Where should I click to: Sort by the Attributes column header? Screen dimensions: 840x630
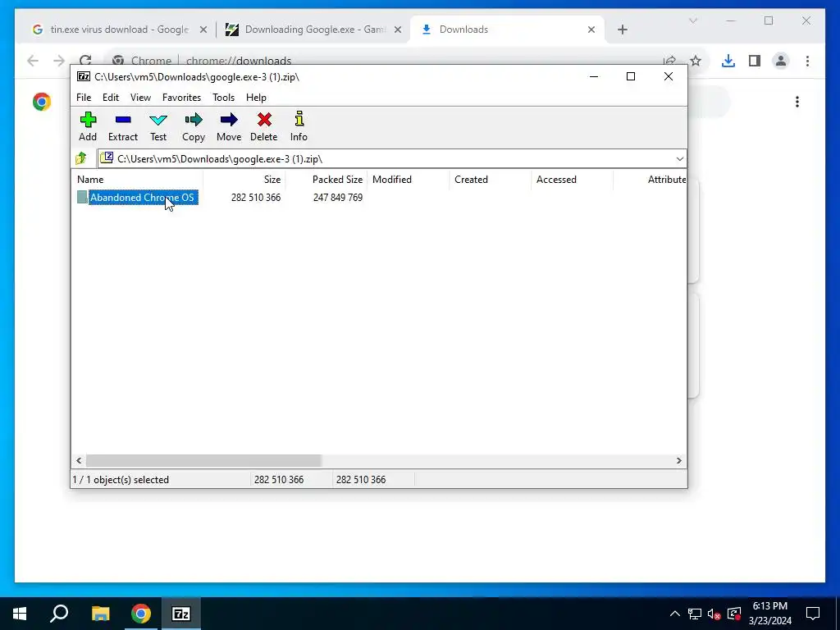point(666,180)
